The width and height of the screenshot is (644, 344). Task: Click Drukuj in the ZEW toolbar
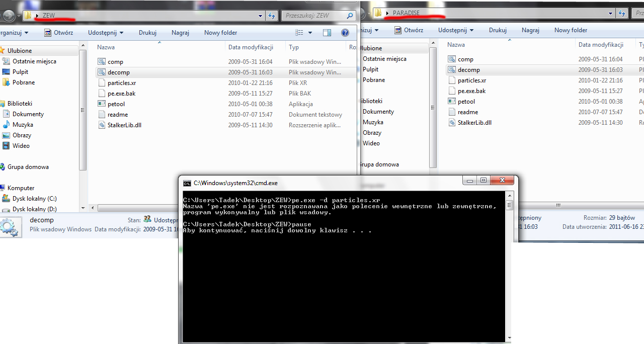pos(147,33)
